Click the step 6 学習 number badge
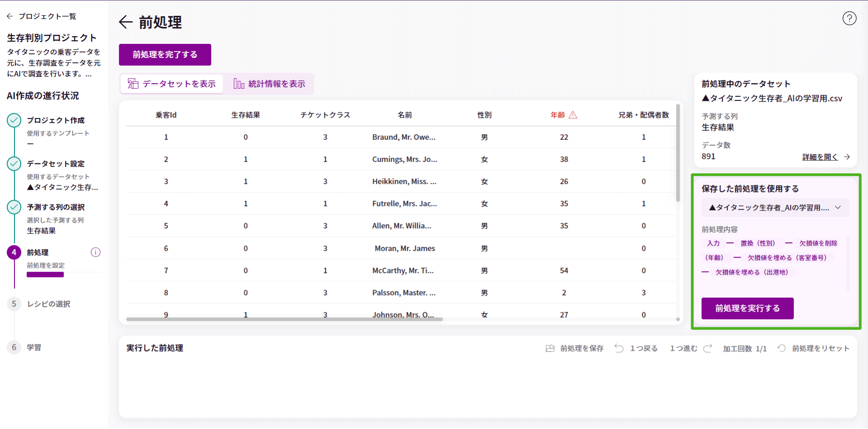The width and height of the screenshot is (868, 429). point(14,347)
